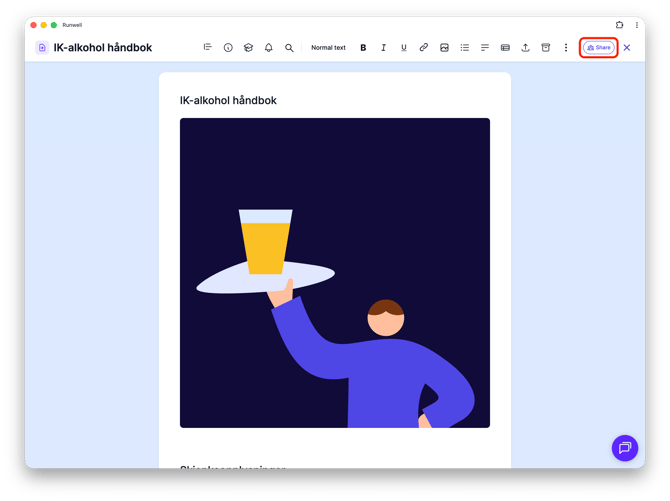The height and width of the screenshot is (501, 670).
Task: Click the IK-alkohol håndbok page heading
Action: (x=228, y=100)
